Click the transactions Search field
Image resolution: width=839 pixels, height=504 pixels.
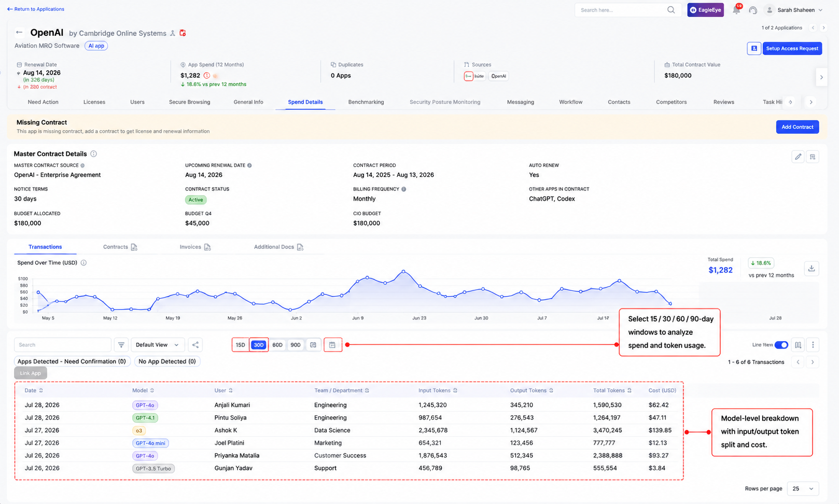tap(63, 345)
